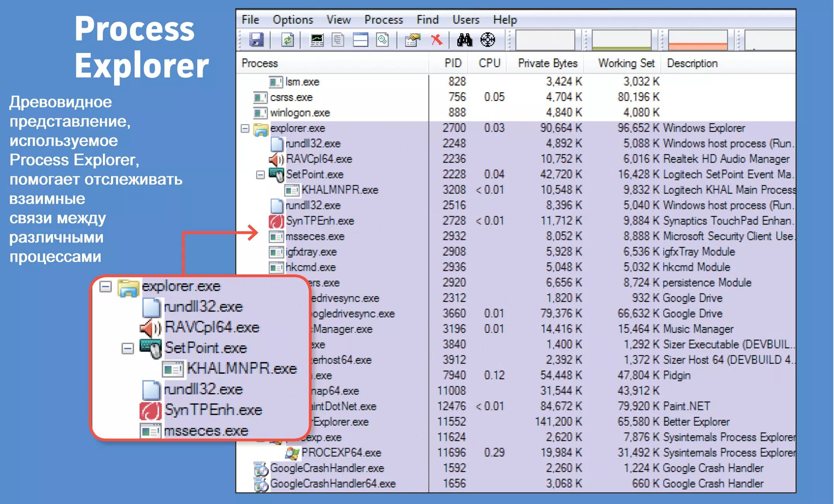Toggle the process tree view icon

pos(338,40)
